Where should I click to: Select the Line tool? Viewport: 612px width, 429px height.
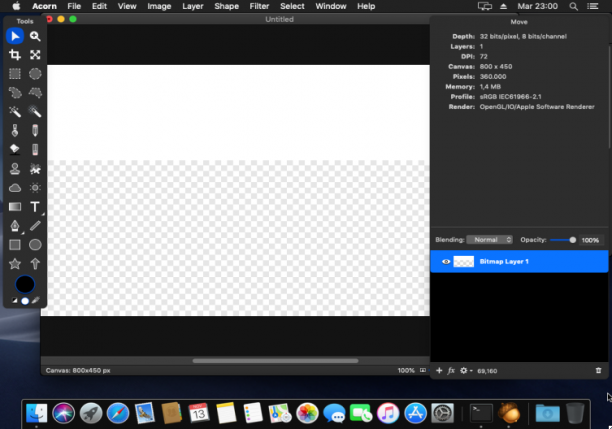click(35, 226)
